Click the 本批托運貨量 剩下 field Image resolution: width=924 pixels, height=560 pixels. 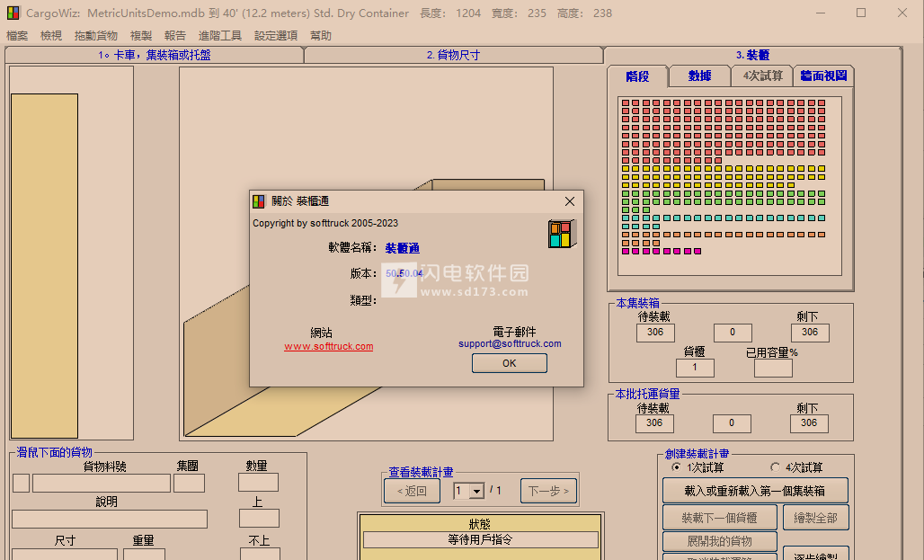pos(809,423)
